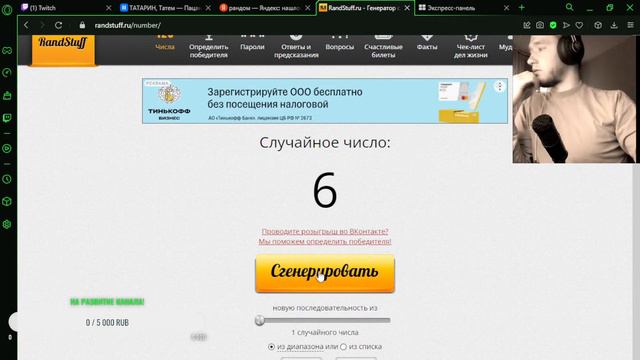Open the Факты menu item
640x360 pixels.
pyautogui.click(x=427, y=43)
